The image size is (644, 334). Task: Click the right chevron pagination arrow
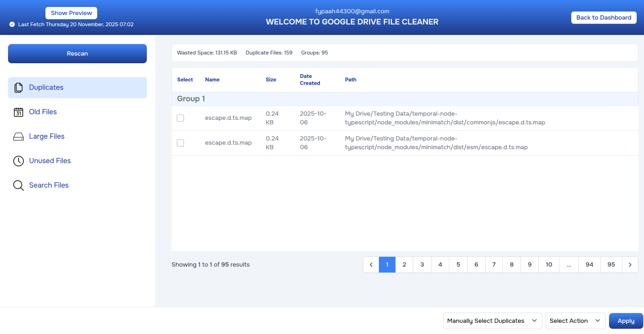coord(630,264)
